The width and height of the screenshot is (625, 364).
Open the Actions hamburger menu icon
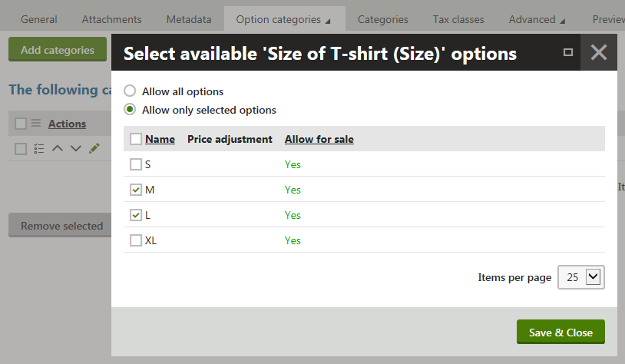[36, 123]
